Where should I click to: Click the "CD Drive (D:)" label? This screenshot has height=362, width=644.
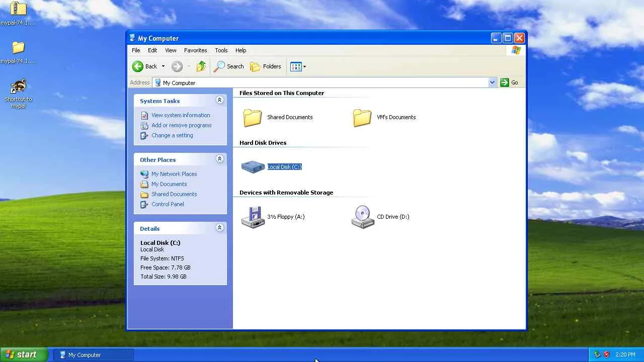[393, 217]
